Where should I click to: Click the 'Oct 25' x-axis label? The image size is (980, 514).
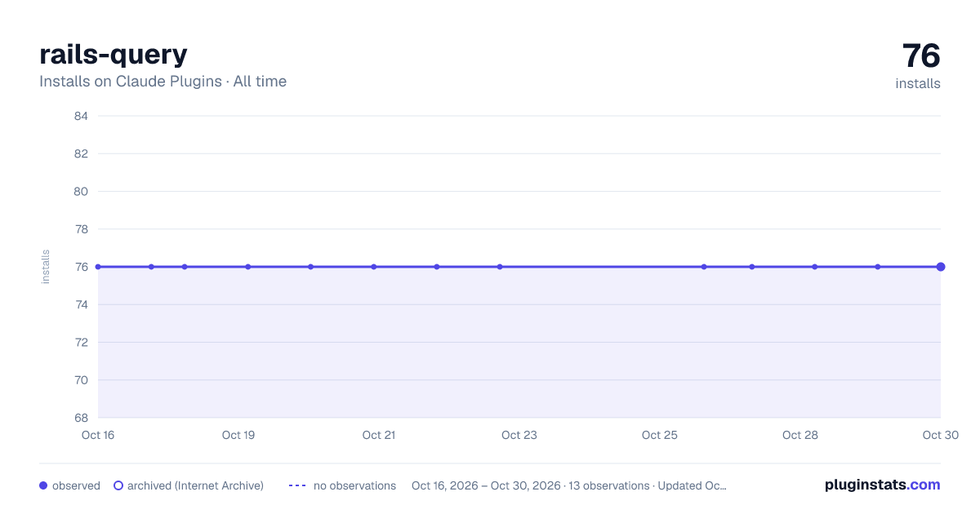click(660, 435)
